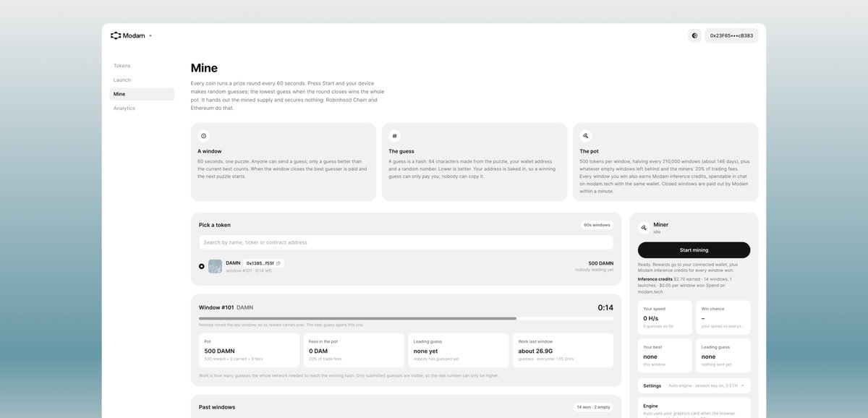Screen dimensions: 868x418
Task: Click the pickaxe icon in The pot card
Action: coord(586,135)
